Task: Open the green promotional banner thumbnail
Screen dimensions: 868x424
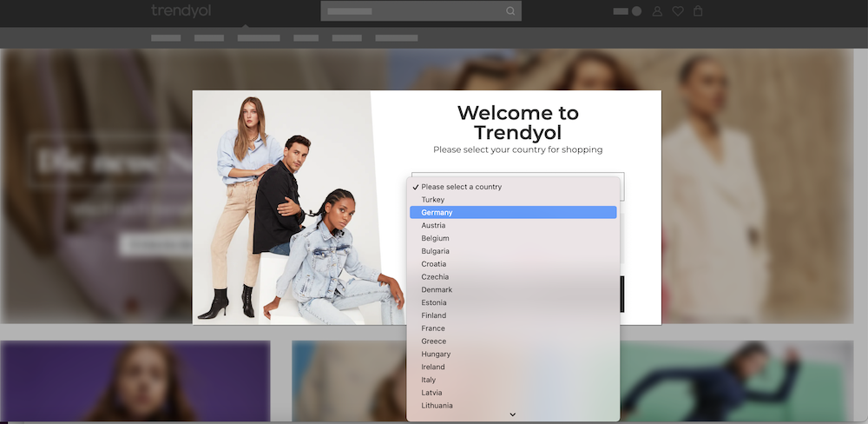Action: 736,381
